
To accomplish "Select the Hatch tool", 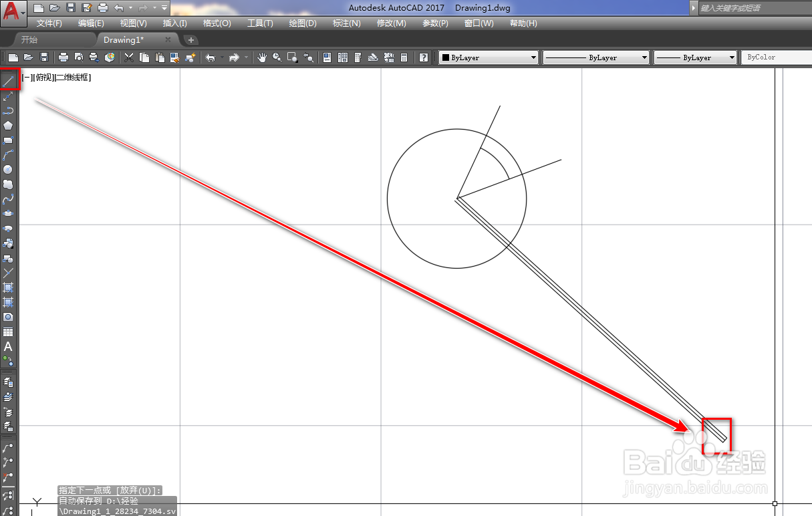I will click(x=9, y=287).
